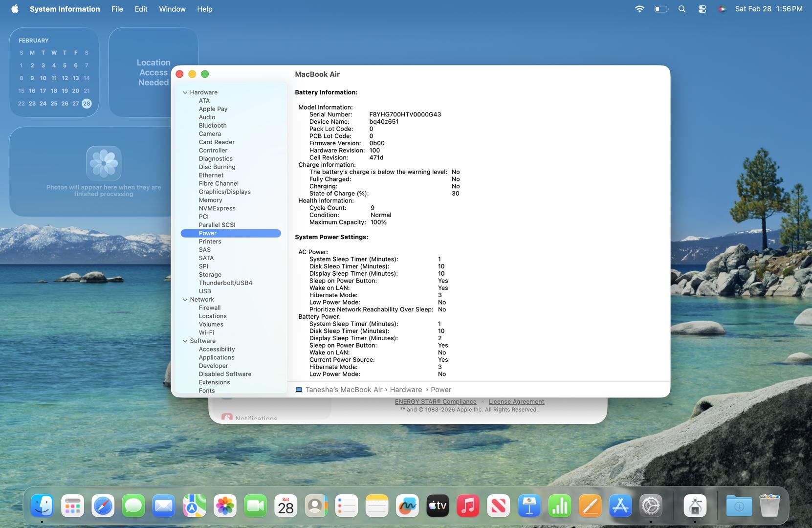Open Finder from the Dock

(x=42, y=506)
